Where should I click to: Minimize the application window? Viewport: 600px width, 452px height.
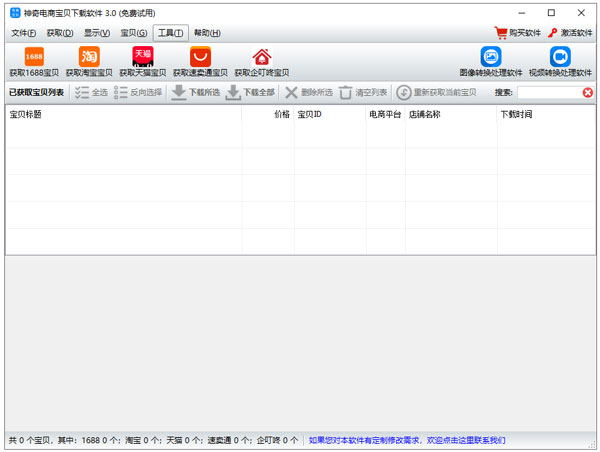pyautogui.click(x=522, y=13)
